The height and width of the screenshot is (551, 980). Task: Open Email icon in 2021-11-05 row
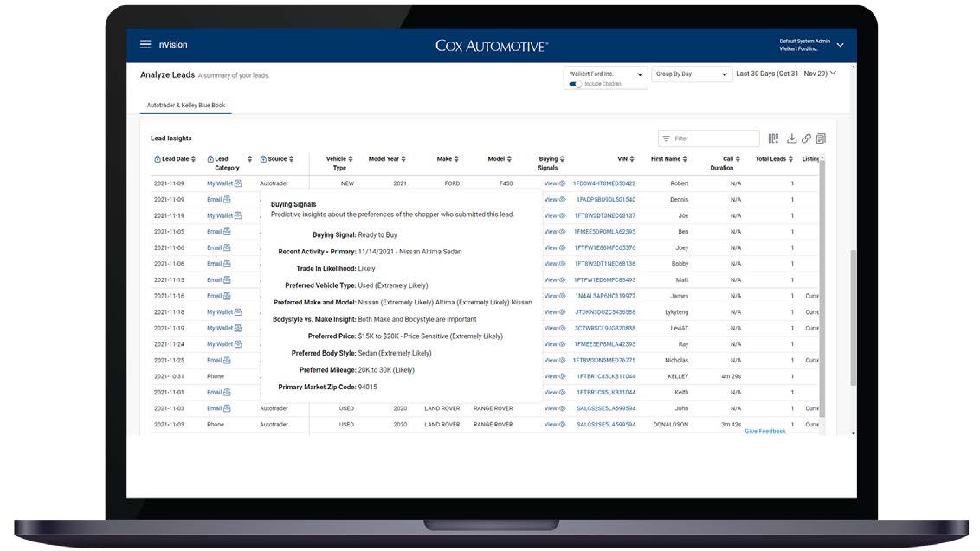click(x=227, y=232)
